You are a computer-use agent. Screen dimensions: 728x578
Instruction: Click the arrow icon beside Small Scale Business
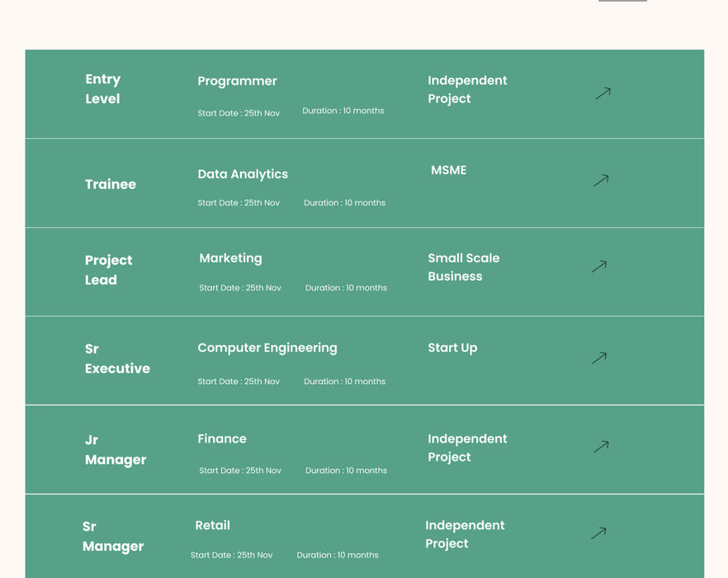(599, 266)
